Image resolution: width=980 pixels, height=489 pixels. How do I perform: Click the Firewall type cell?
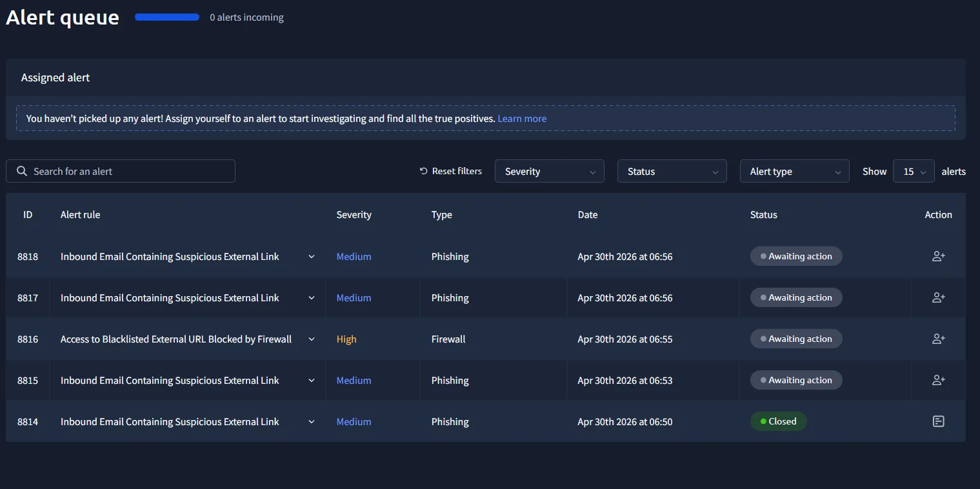(x=448, y=339)
